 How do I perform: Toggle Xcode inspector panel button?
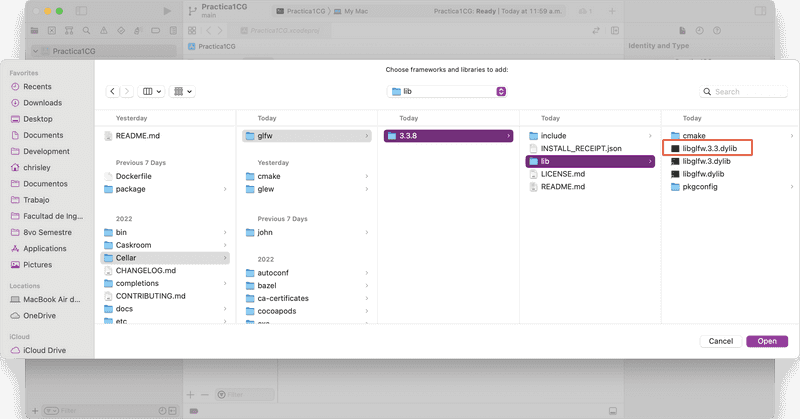click(x=760, y=11)
